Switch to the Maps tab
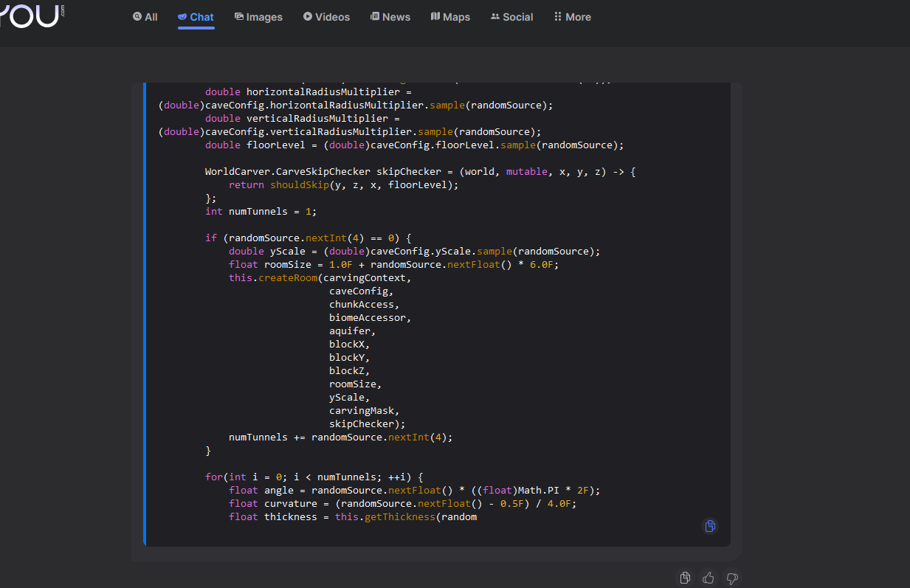This screenshot has width=910, height=588. point(450,17)
